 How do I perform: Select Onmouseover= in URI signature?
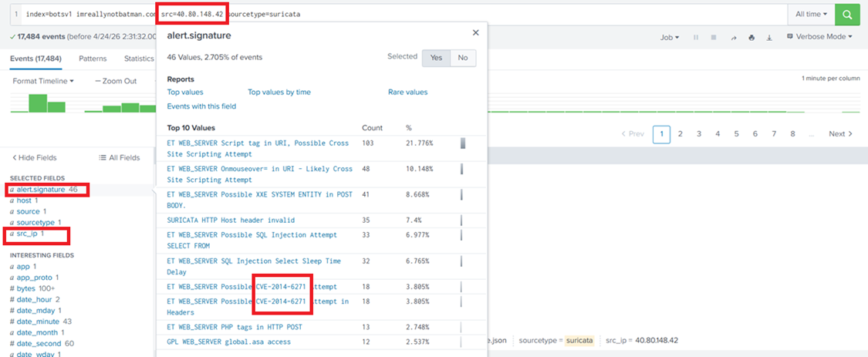[259, 174]
